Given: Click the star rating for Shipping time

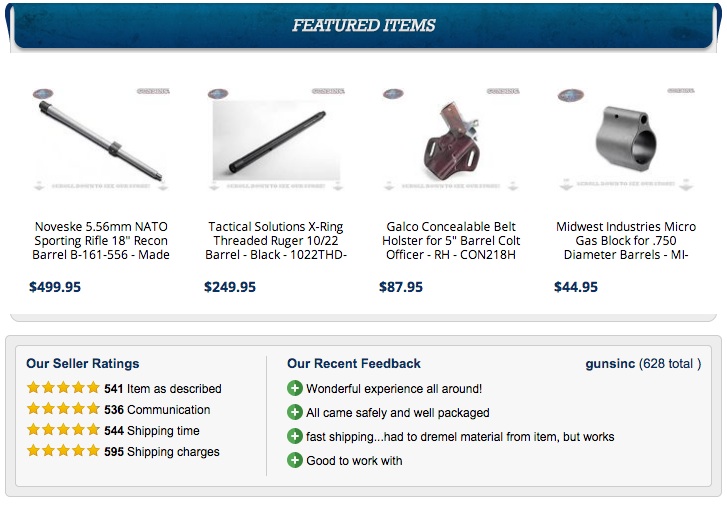Looking at the screenshot, I should (63, 430).
